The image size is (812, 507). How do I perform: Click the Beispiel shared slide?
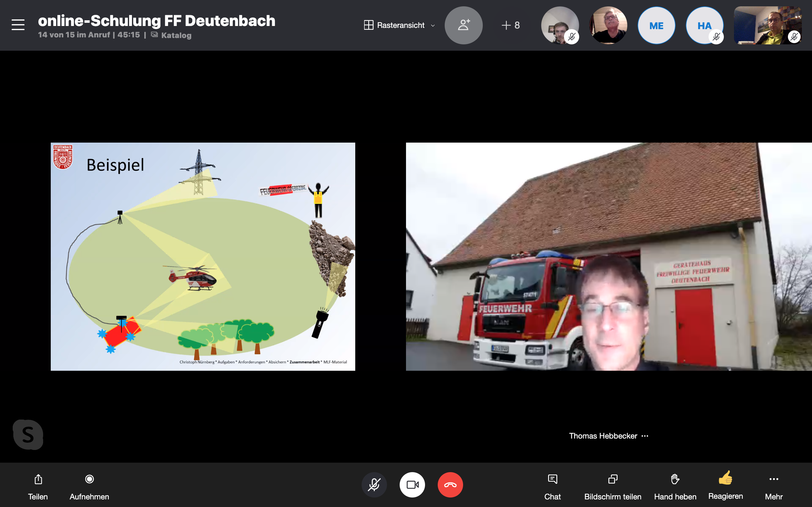(203, 257)
